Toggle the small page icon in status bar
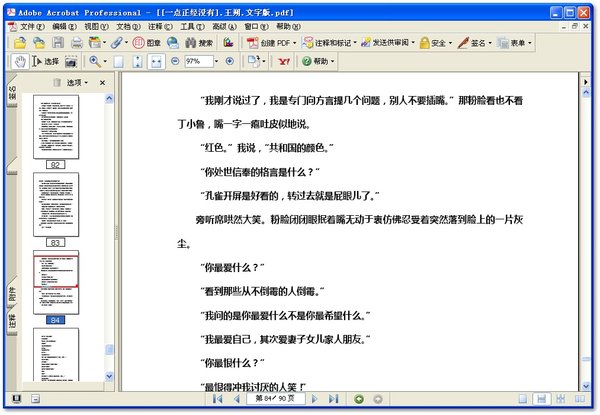The image size is (600, 415). [36, 399]
